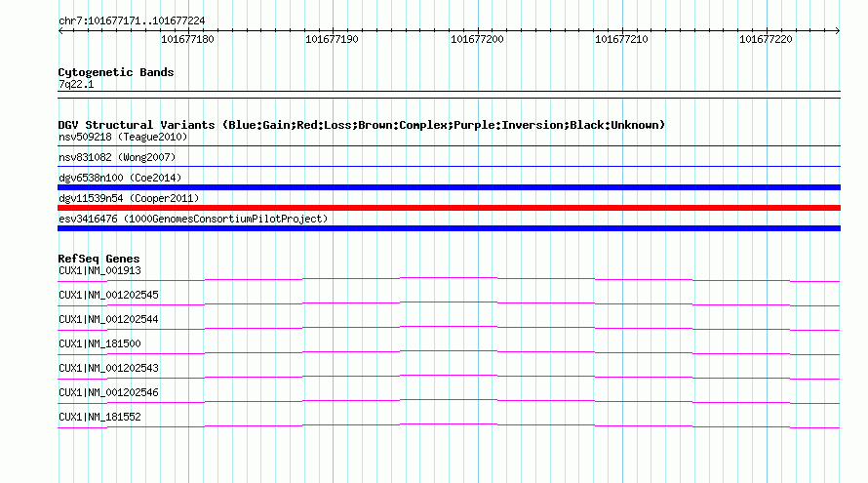868x483 pixels.
Task: Select the RefSeq Genes track title
Action: [99, 259]
